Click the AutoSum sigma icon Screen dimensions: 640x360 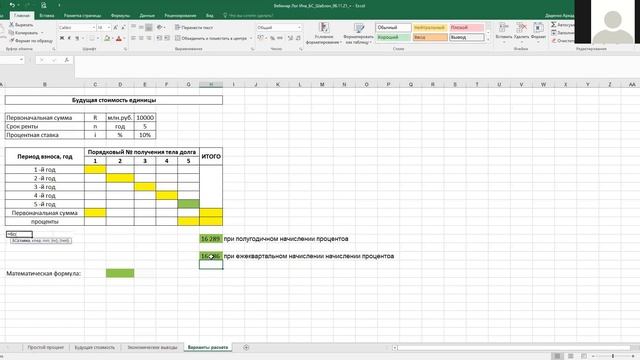pos(553,25)
